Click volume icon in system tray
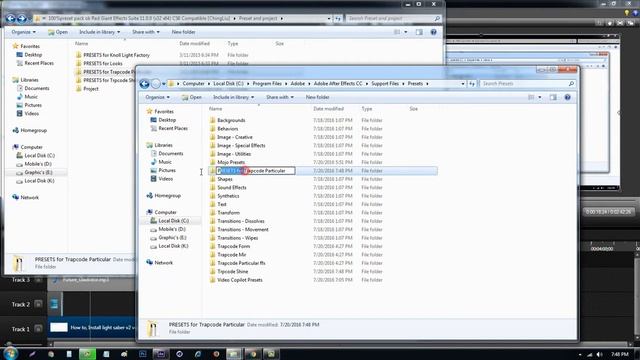This screenshot has height=360, width=640. (x=599, y=354)
